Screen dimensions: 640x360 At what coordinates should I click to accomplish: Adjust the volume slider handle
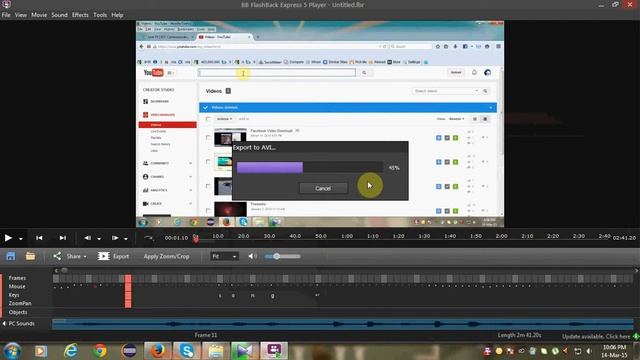pyautogui.click(x=276, y=256)
